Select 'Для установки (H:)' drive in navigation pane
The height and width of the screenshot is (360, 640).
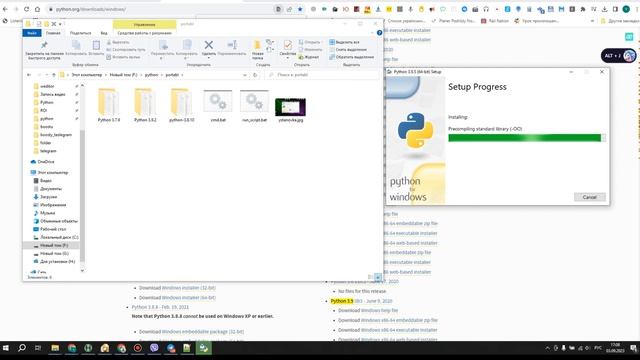tap(57, 261)
